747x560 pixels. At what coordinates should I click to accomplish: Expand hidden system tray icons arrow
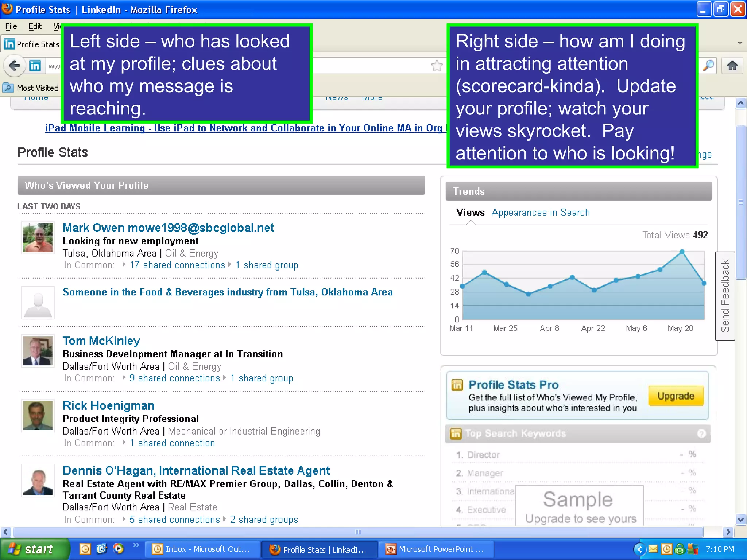click(640, 549)
